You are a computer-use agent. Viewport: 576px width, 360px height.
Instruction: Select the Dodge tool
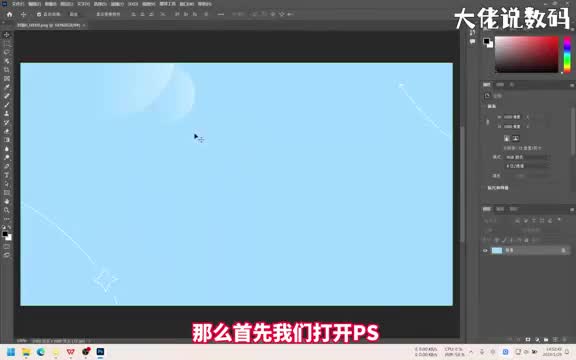(x=7, y=158)
